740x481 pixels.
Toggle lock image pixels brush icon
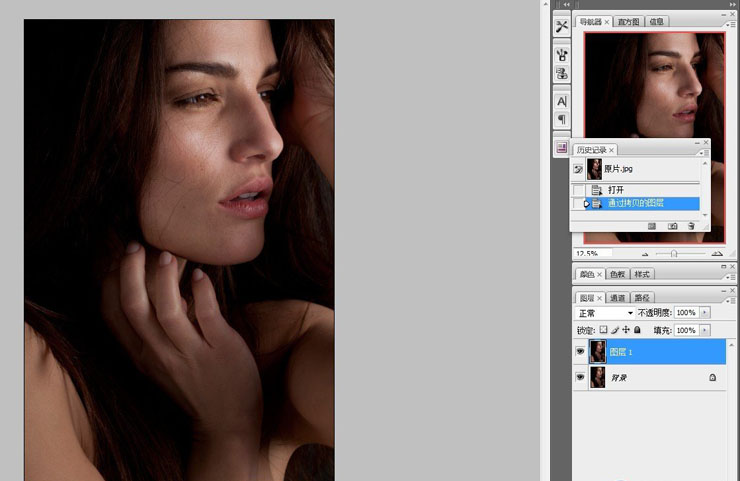point(615,330)
